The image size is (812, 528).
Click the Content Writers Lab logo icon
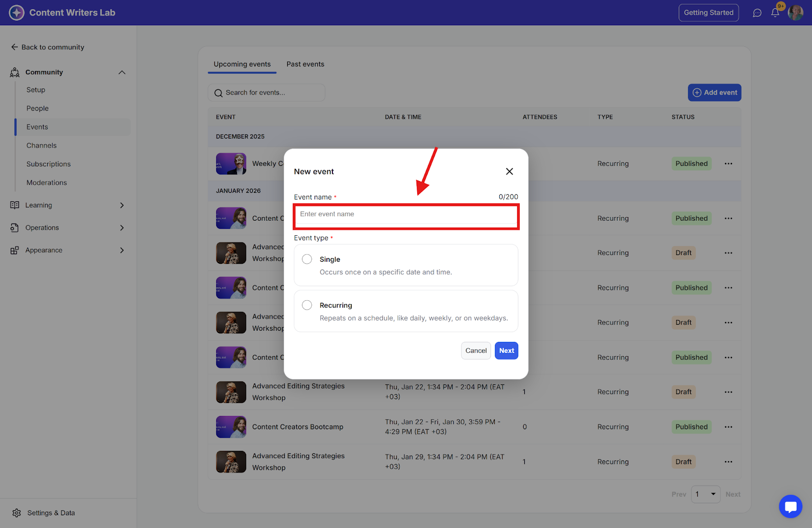(17, 13)
